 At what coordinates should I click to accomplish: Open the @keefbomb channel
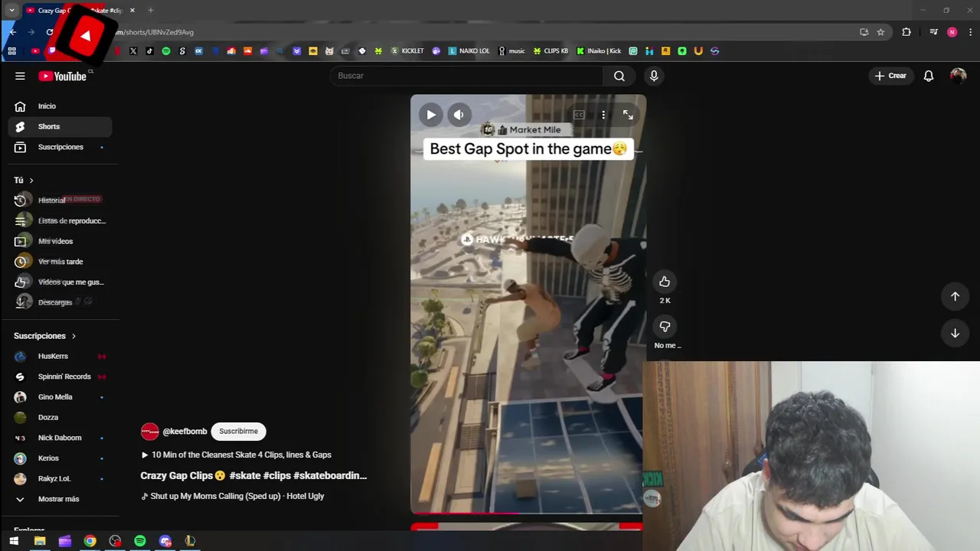185,432
